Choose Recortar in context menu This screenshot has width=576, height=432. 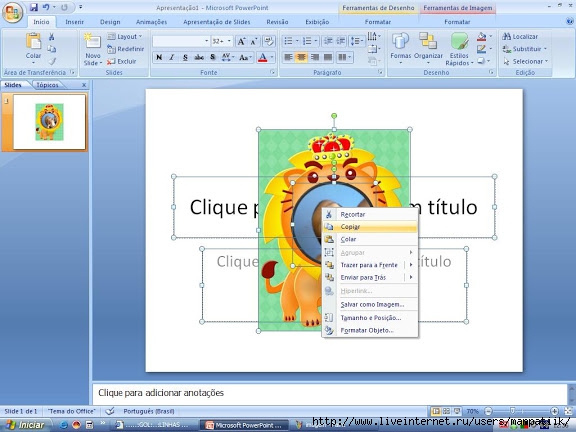pos(370,215)
